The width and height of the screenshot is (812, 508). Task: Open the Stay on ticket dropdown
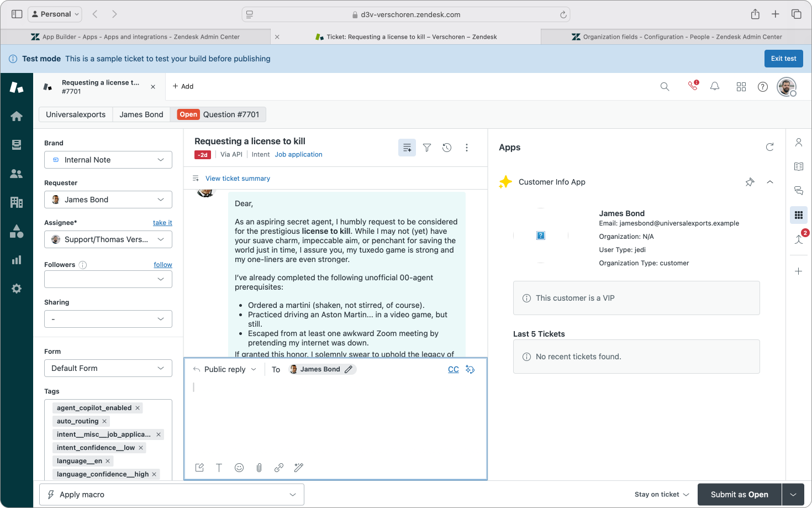[x=662, y=495]
